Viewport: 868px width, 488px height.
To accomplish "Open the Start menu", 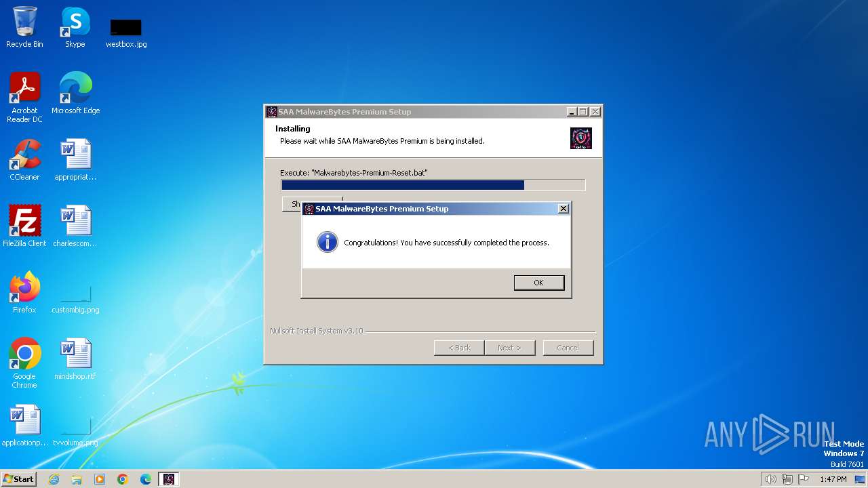I will [18, 479].
